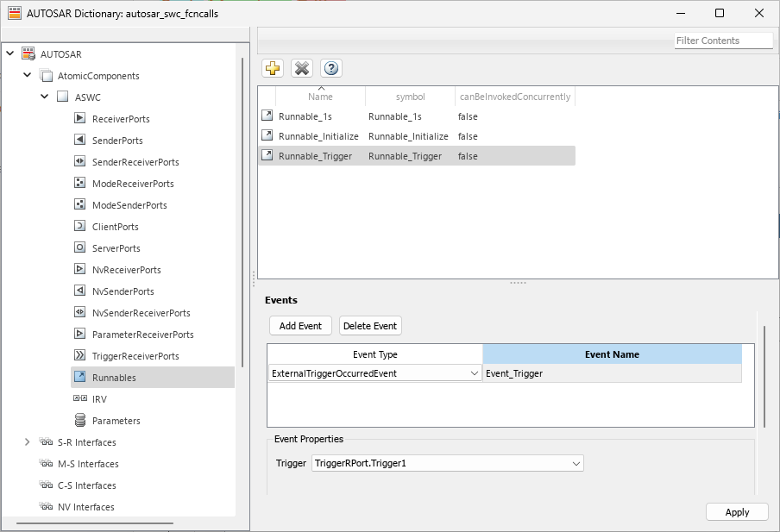Viewport: 780px width, 532px height.
Task: Open the ExternalTriggerOccurredEvent type dropdown
Action: [x=475, y=373]
